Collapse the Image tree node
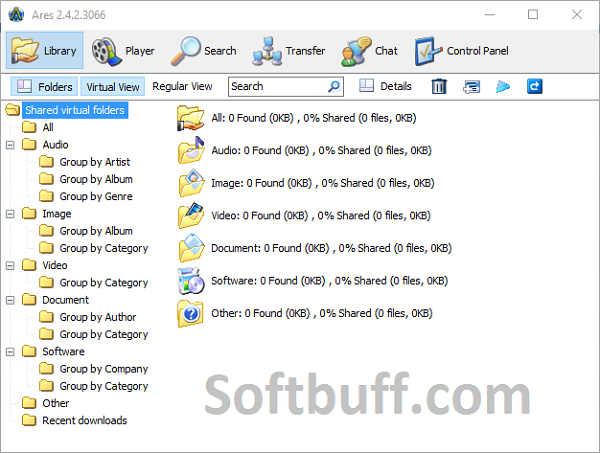This screenshot has width=600, height=453. (10, 214)
